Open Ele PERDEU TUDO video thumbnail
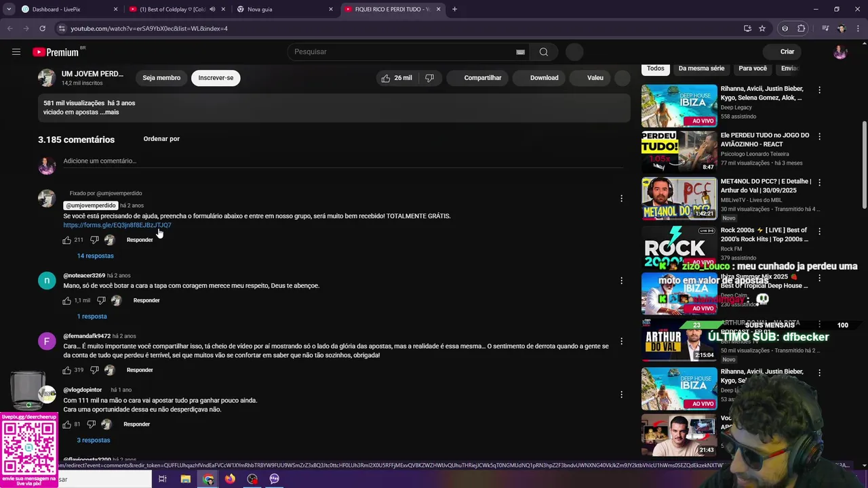 679,151
